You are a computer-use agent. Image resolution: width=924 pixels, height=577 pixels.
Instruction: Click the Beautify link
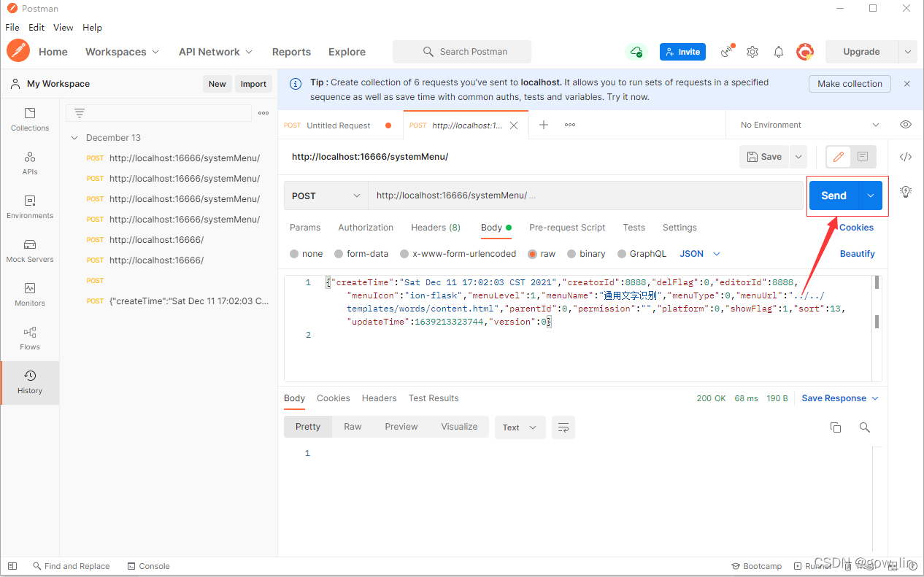[x=857, y=254]
